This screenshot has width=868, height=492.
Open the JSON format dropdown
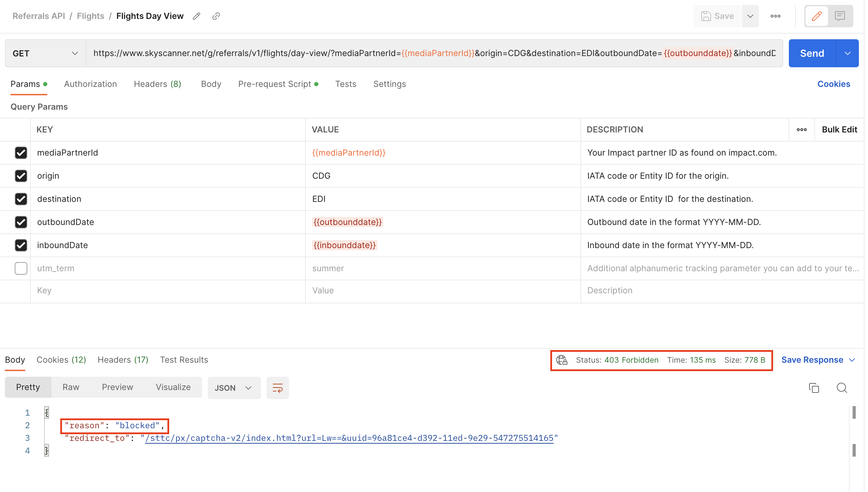click(234, 388)
